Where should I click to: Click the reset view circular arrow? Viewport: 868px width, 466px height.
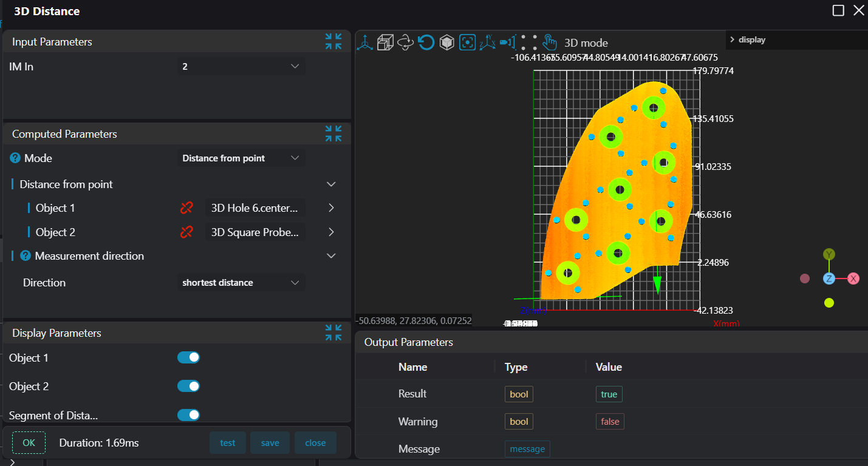tap(426, 42)
